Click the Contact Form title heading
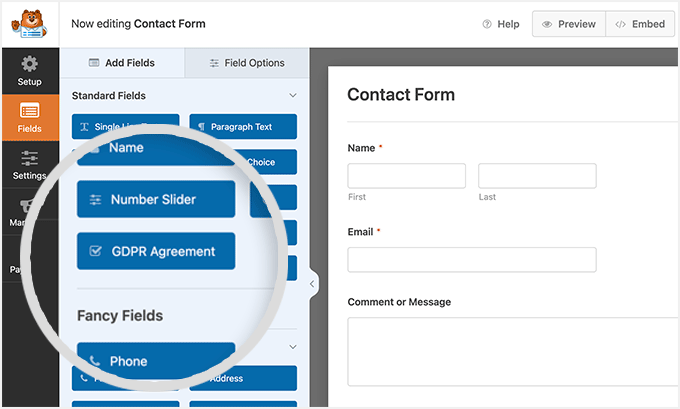The height and width of the screenshot is (409, 680). (401, 95)
